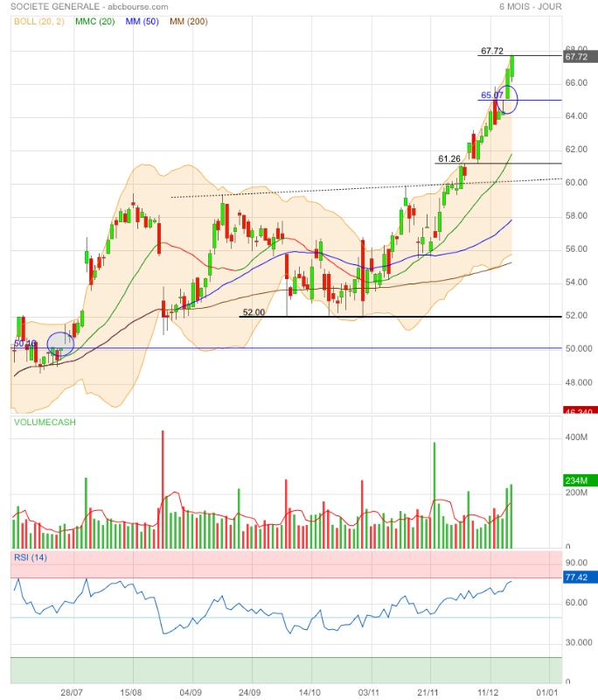Click the RSI (14) panel label
The image size is (598, 700).
point(31,557)
